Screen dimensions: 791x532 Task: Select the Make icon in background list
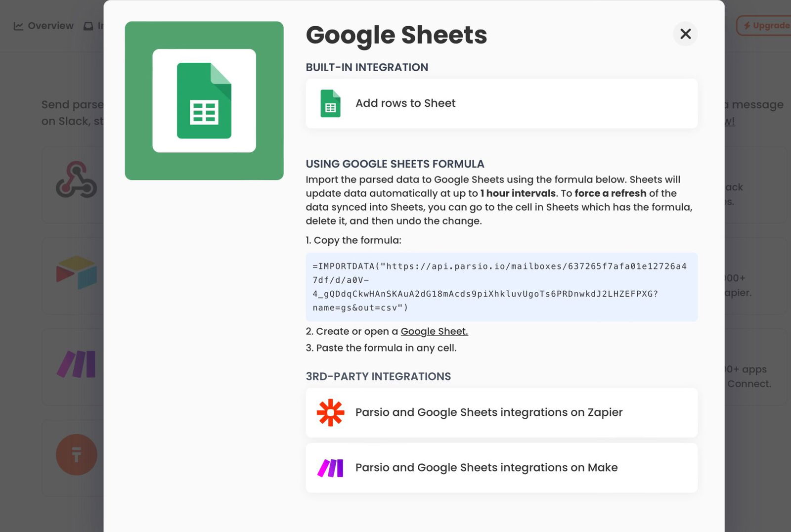coord(76,364)
